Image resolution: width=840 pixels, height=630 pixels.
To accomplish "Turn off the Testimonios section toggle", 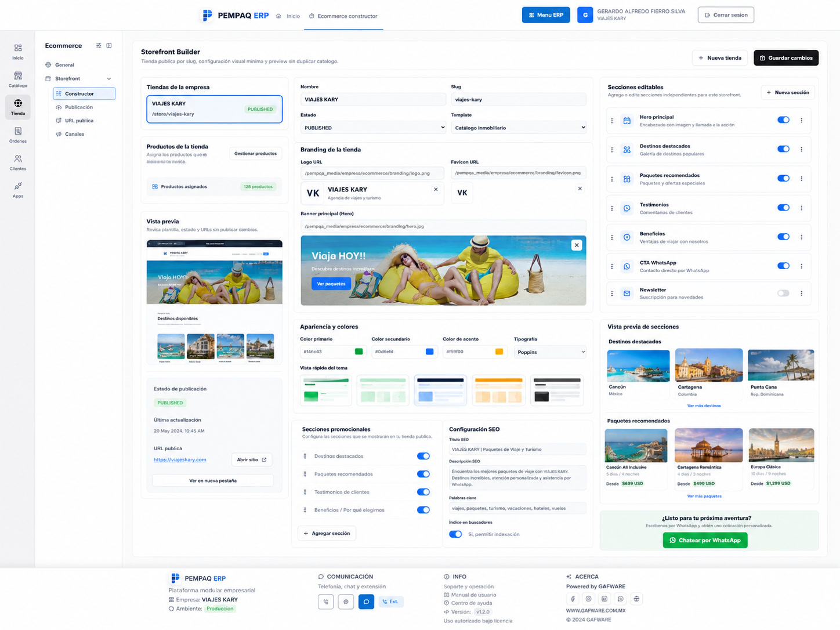I will (x=783, y=208).
